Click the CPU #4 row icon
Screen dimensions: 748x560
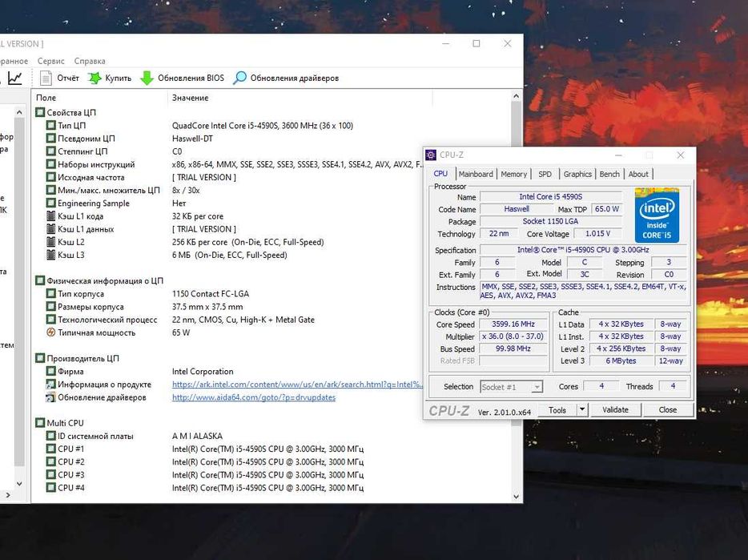pos(51,487)
